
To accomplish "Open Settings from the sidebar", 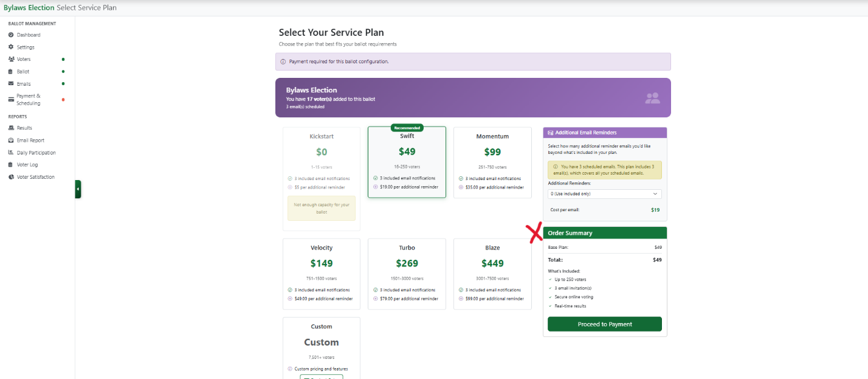I will pos(26,47).
